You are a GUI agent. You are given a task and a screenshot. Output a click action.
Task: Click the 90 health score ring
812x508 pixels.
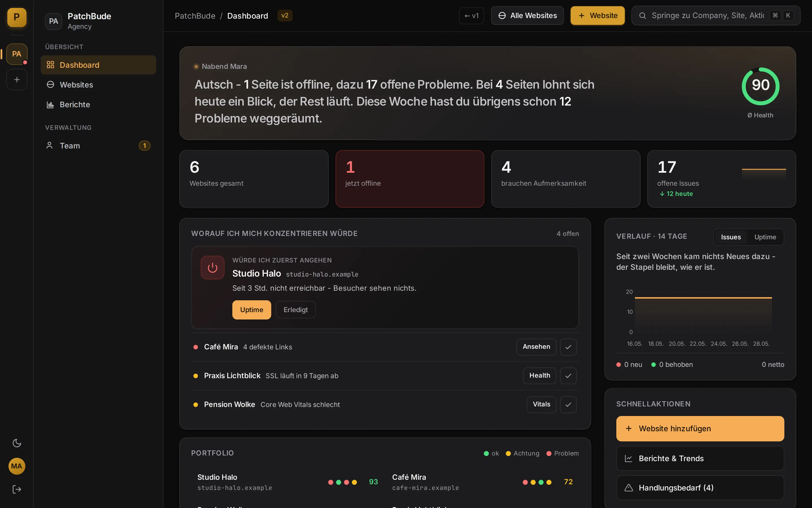pos(760,86)
